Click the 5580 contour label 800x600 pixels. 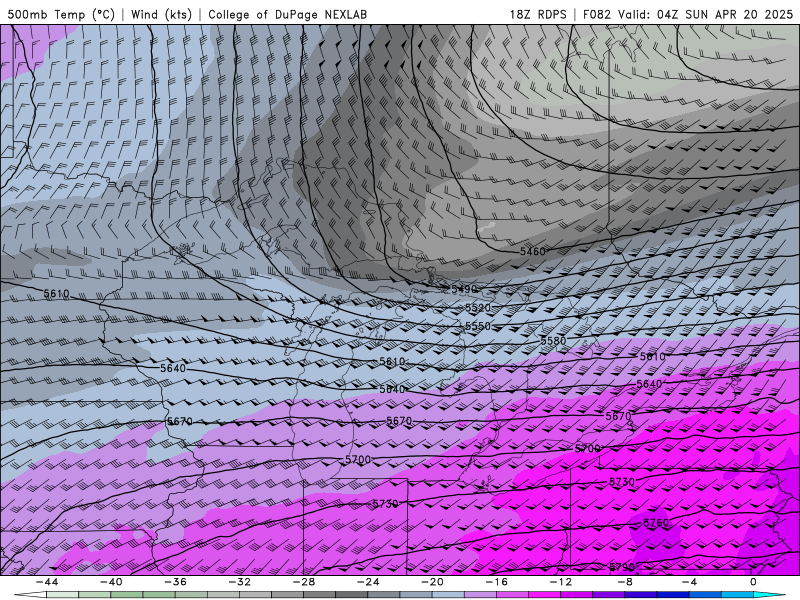[553, 340]
